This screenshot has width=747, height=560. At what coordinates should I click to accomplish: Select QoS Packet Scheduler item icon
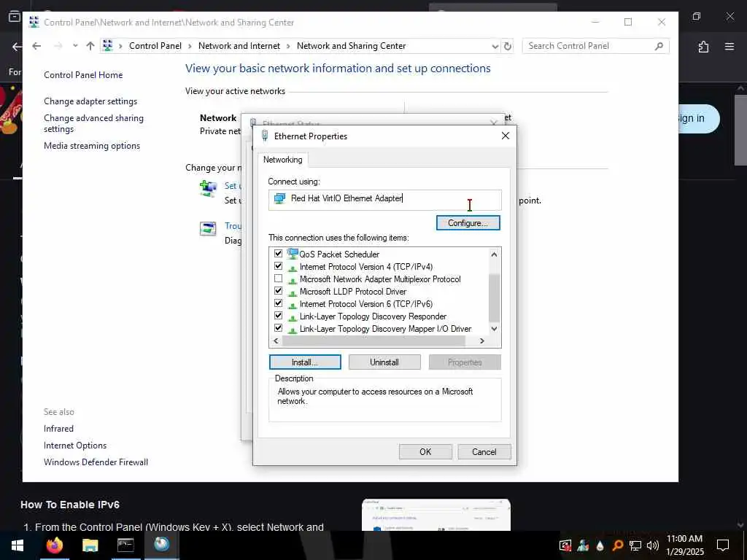[293, 253]
